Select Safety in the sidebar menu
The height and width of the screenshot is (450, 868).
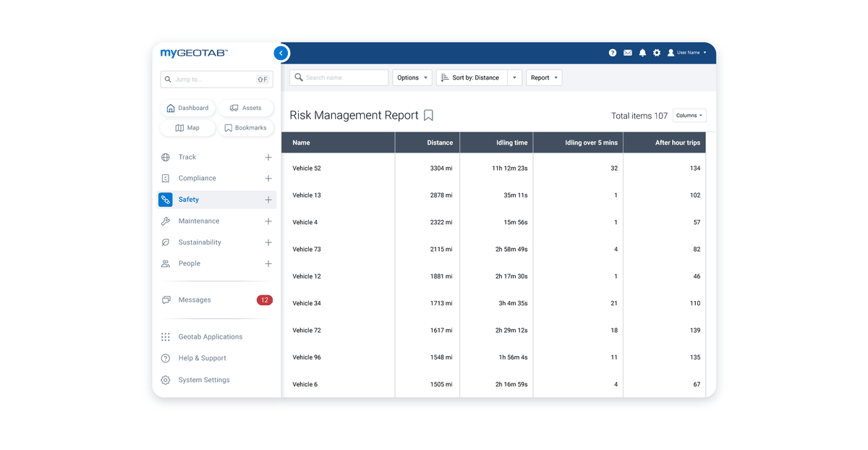click(189, 200)
